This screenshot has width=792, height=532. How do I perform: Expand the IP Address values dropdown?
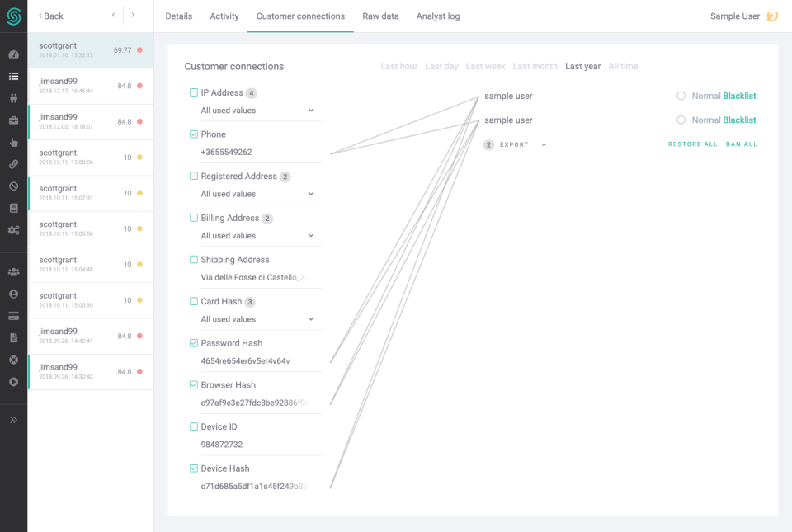coord(311,111)
